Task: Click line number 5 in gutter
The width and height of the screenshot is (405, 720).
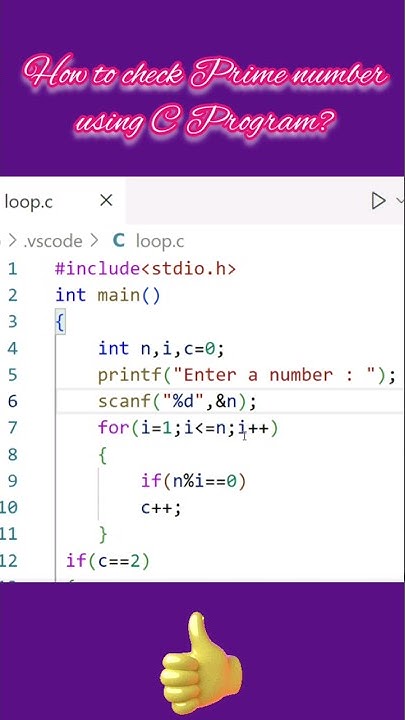Action: (x=12, y=375)
